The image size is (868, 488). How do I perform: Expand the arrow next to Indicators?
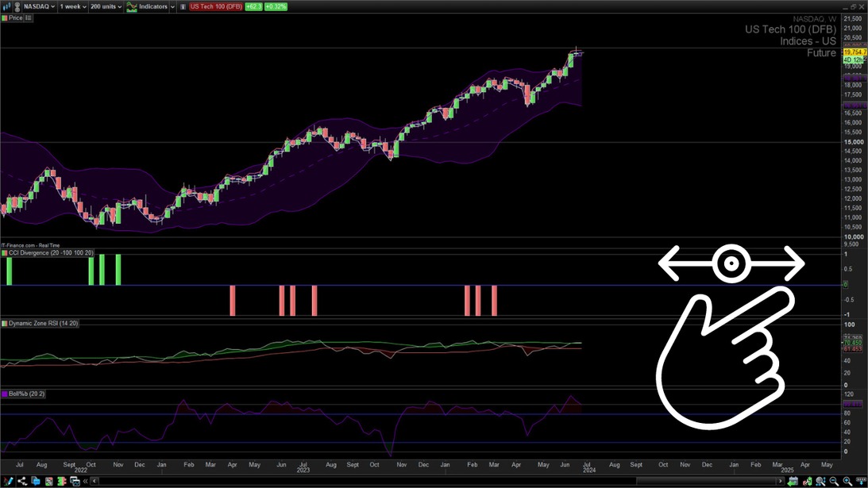click(172, 6)
